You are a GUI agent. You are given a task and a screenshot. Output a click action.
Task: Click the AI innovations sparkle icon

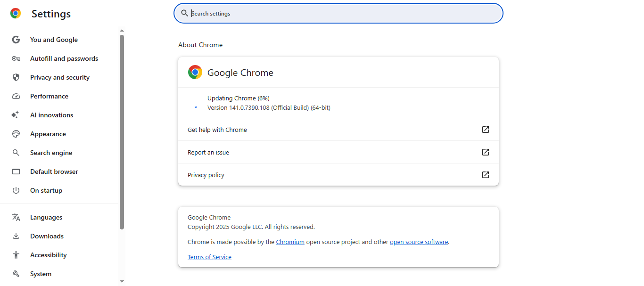(17, 115)
